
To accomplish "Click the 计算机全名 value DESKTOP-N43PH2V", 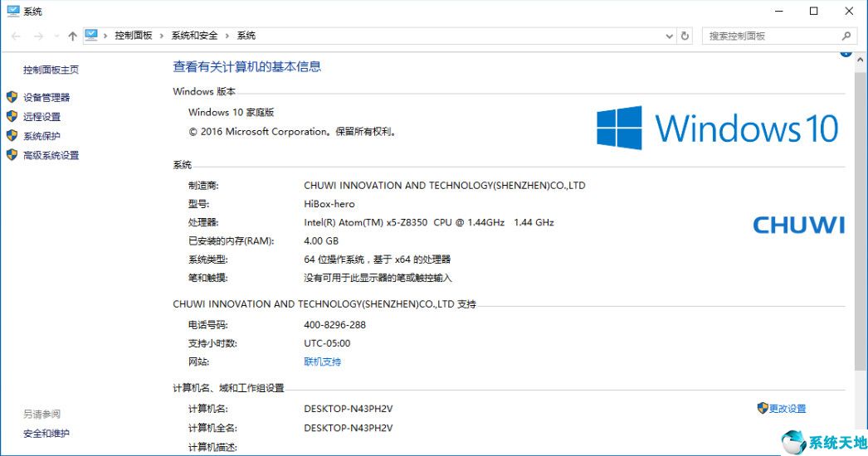I will point(349,429).
